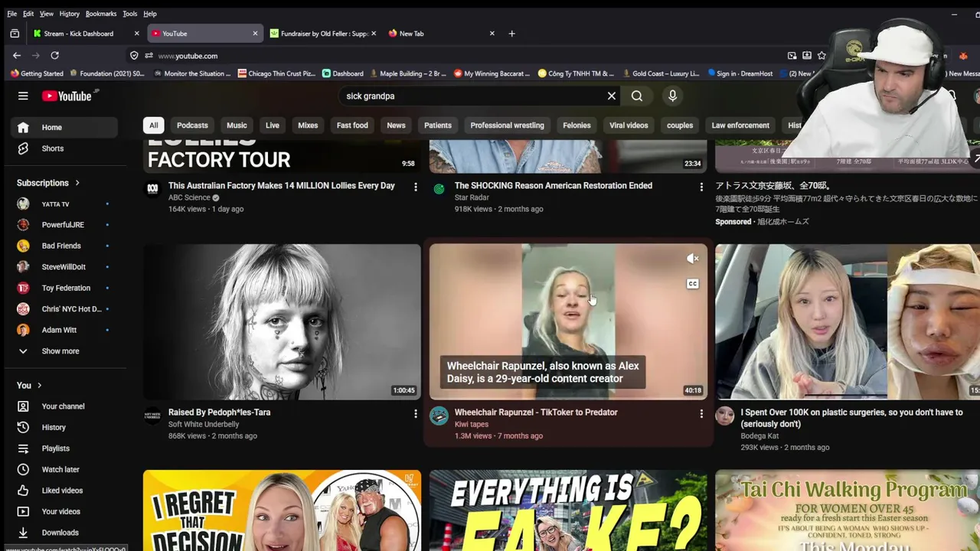
Task: Open Liked videos in the sidebar
Action: point(64,491)
